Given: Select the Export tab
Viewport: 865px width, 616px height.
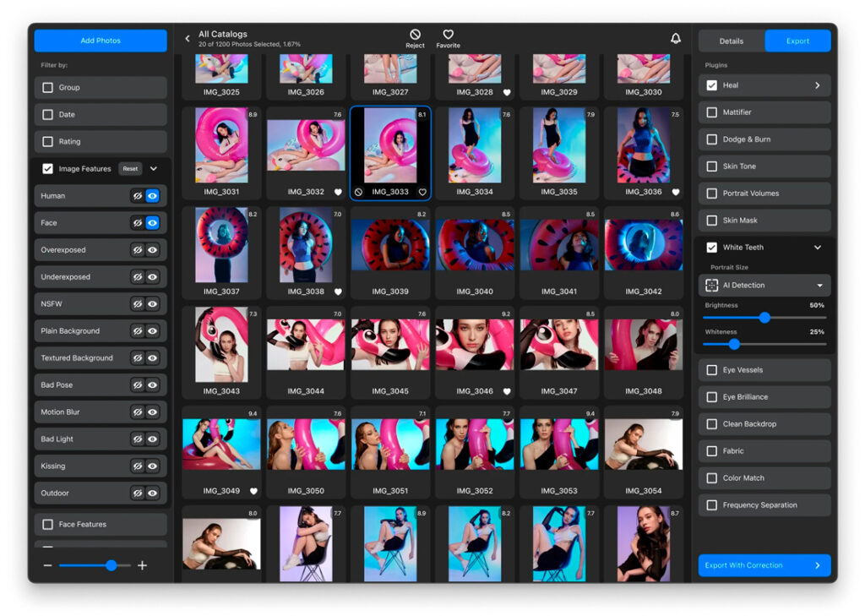Looking at the screenshot, I should pos(797,41).
